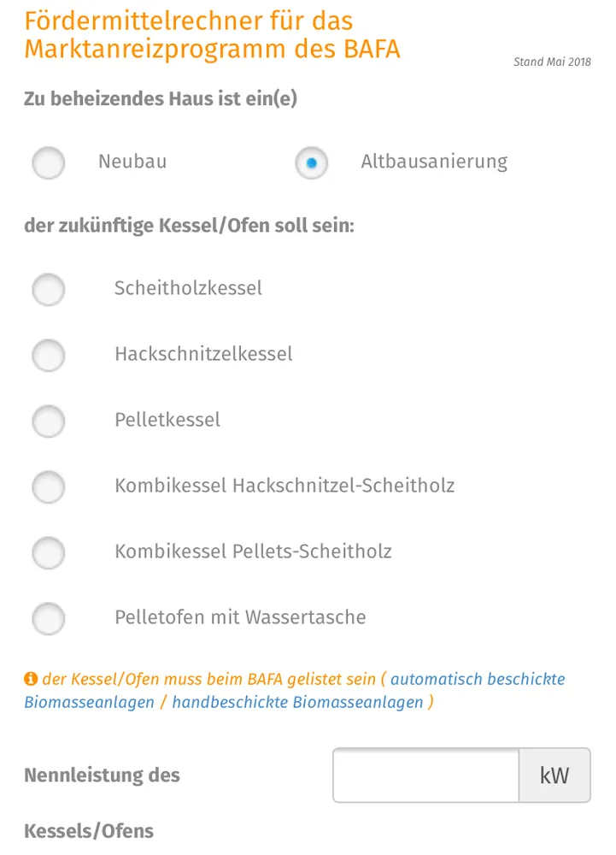Screen dimensions: 616x855
Task: Select Pelletofen mit Wassertasche radio button
Action: tap(49, 618)
